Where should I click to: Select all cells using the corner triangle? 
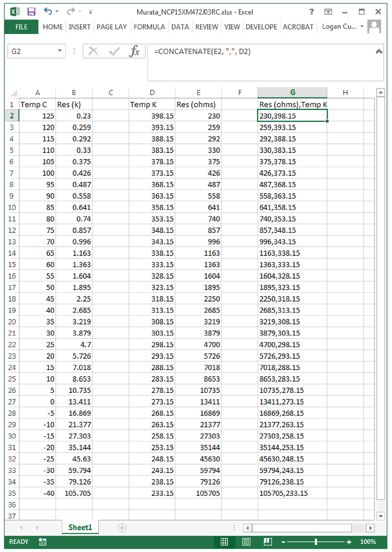[14, 93]
